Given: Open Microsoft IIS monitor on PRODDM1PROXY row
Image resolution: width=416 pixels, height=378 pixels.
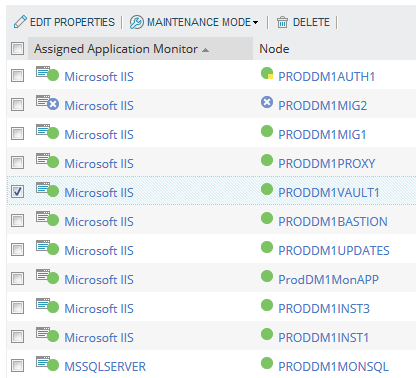Looking at the screenshot, I should click(99, 164).
